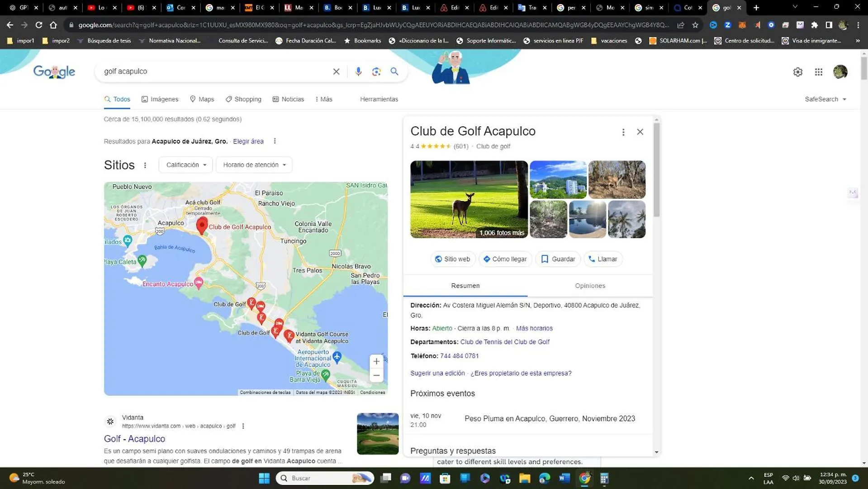868x489 pixels.
Task: Expand the Calificación filter dropdown
Action: (x=186, y=165)
